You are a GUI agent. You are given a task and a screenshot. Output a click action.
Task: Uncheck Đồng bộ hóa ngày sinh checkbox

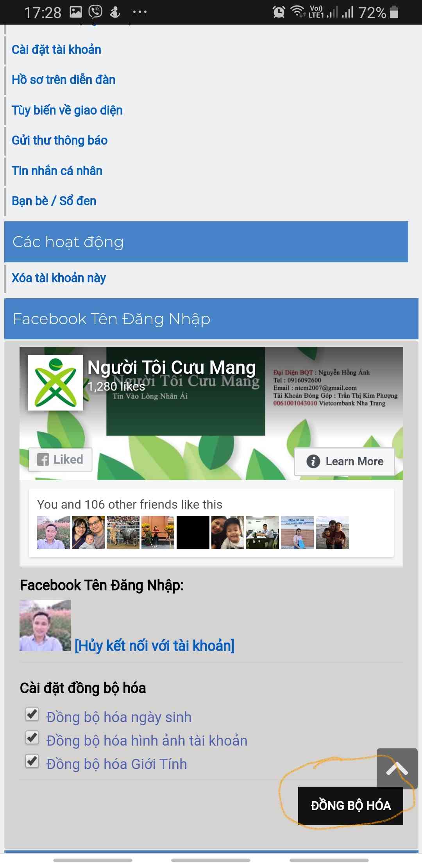click(32, 714)
